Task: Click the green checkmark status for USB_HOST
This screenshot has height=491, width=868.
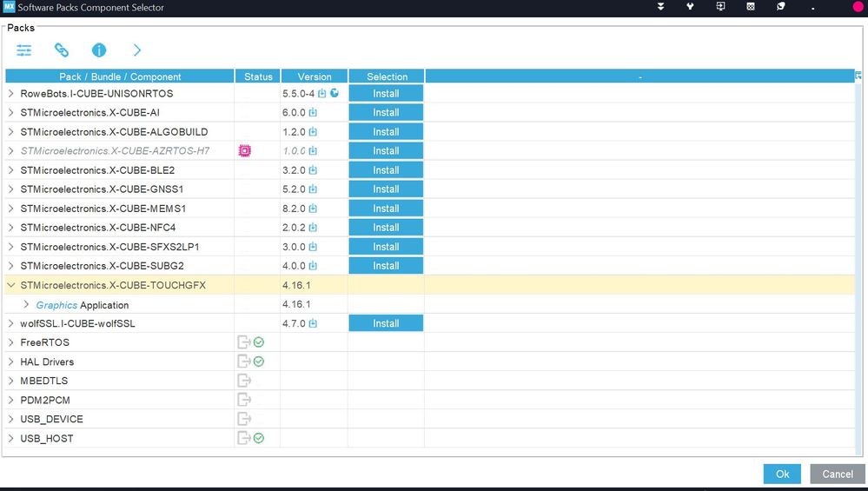Action: coord(259,438)
